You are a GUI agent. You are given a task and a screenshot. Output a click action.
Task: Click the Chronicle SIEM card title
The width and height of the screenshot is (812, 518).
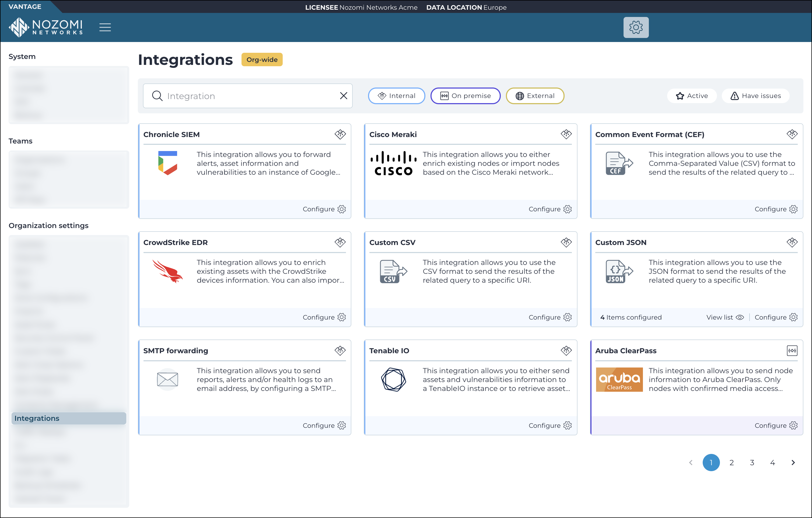pyautogui.click(x=171, y=134)
